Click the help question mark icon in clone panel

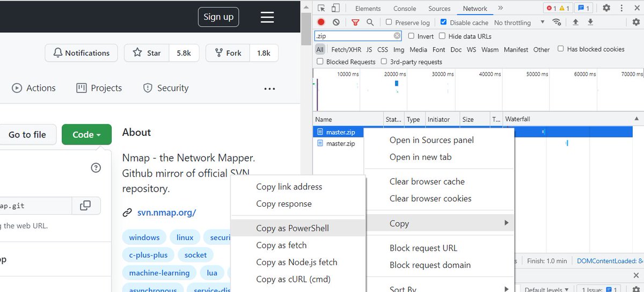coord(96,168)
